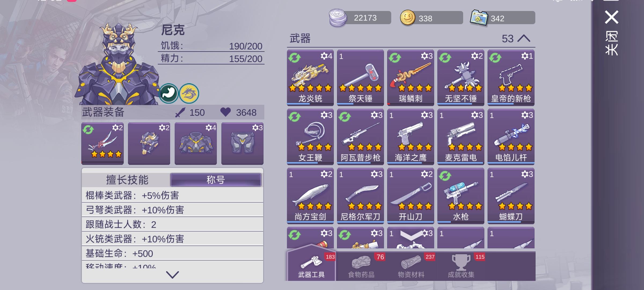Tap swap icon on equipped blade slot

(x=88, y=130)
